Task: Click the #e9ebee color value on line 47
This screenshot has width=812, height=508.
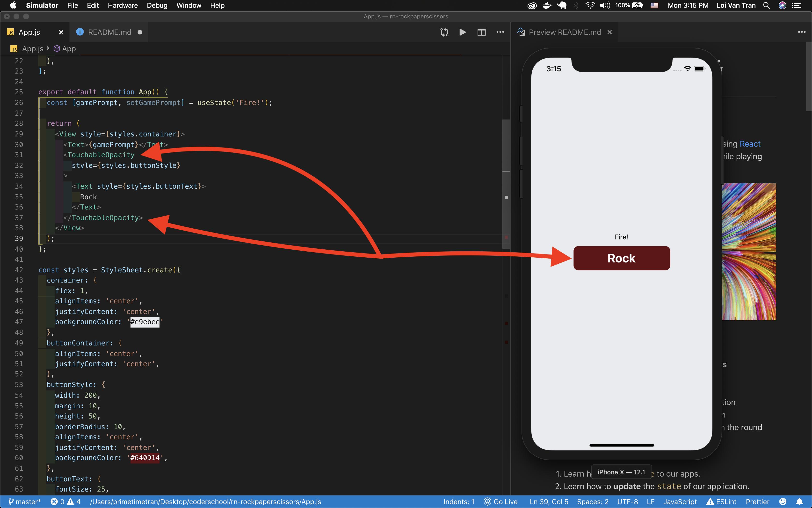Action: point(145,321)
